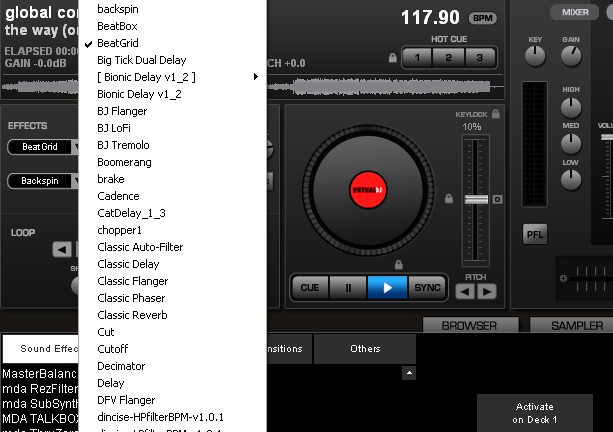Pick Big Tick Dual Delay effect
Viewport: 613px width, 432px height.
(x=172, y=60)
